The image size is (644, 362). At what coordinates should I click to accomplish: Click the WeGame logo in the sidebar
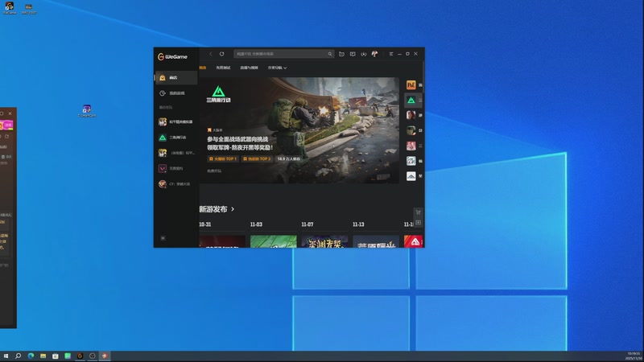tap(172, 56)
